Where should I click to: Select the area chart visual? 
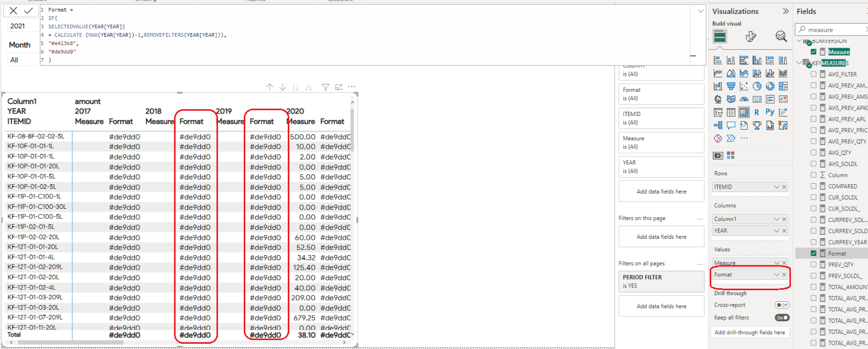tap(731, 73)
